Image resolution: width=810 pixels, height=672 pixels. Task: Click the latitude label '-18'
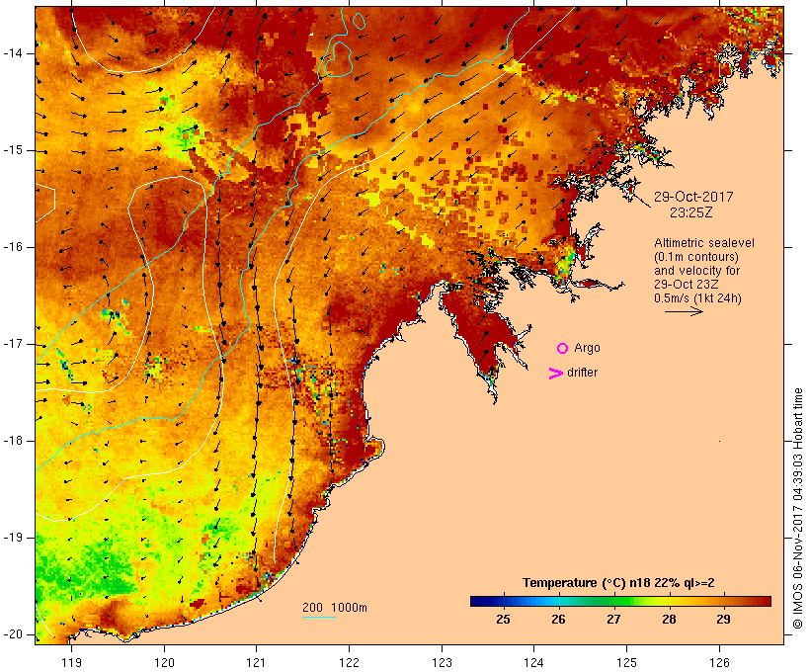pyautogui.click(x=13, y=441)
